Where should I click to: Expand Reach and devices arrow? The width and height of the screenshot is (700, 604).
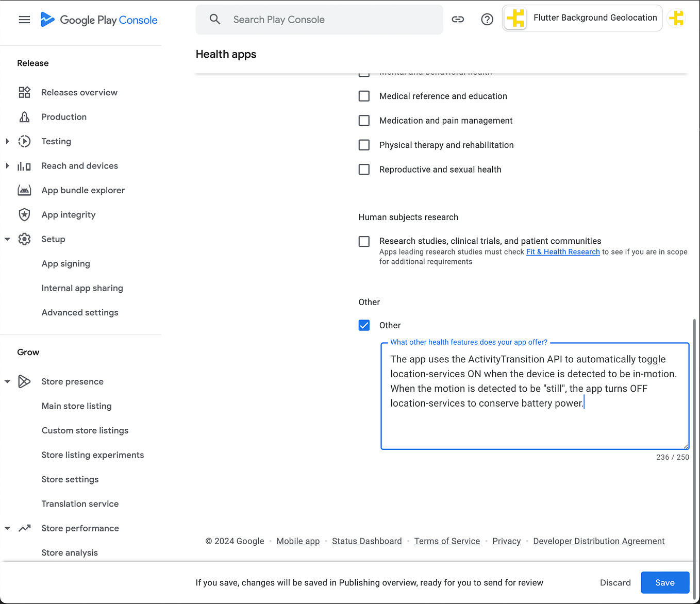pyautogui.click(x=7, y=166)
